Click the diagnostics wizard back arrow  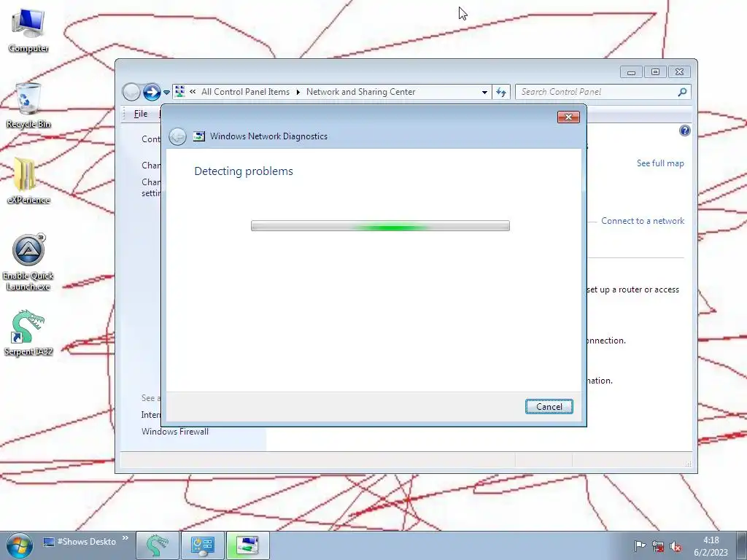[178, 136]
